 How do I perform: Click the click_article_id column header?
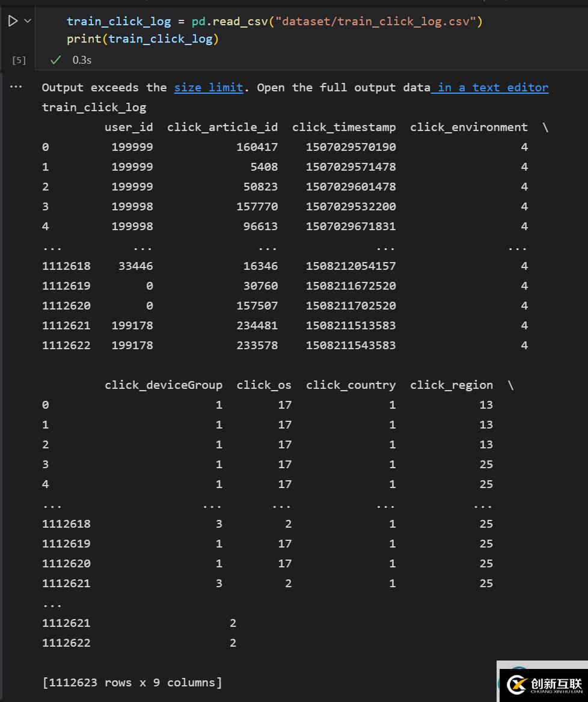[222, 127]
